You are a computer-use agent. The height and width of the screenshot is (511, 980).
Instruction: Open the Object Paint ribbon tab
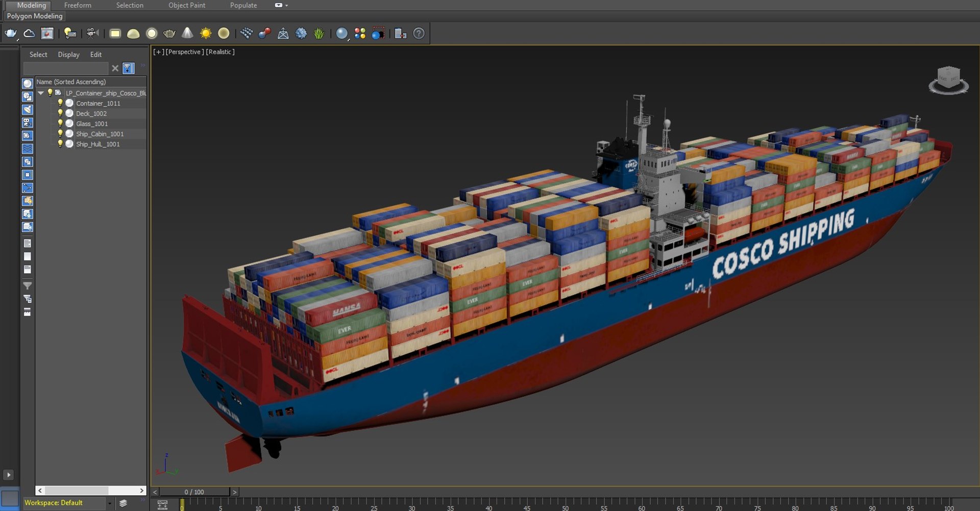click(x=187, y=5)
